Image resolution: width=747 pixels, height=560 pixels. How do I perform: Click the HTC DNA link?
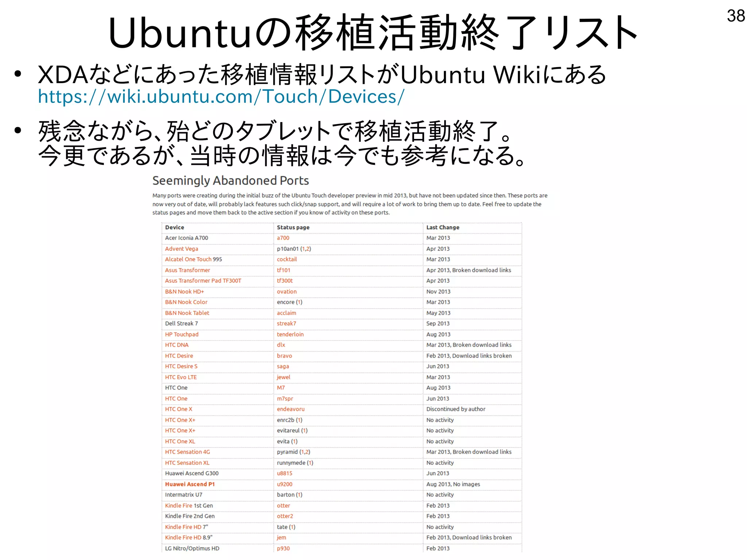[177, 345]
